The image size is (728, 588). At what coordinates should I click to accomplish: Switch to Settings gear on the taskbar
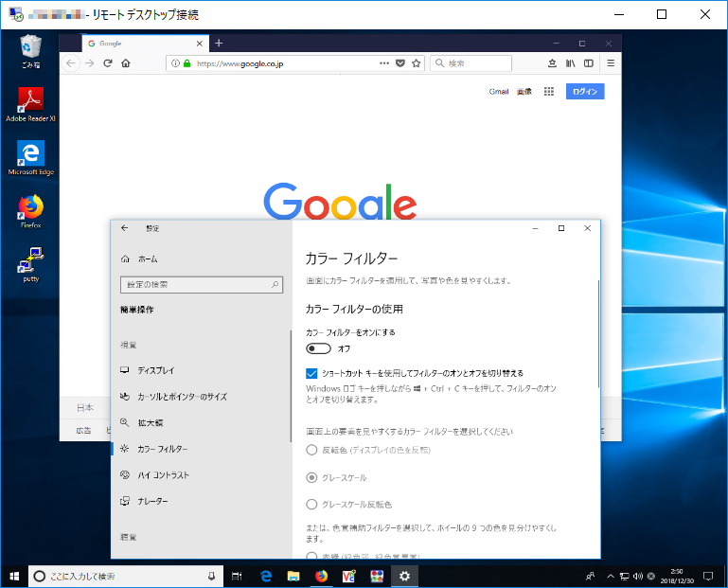tap(404, 577)
